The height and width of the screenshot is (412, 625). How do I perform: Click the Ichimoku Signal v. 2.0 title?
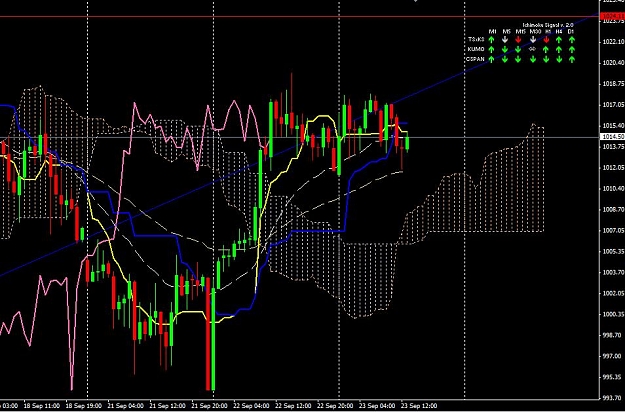pyautogui.click(x=548, y=25)
